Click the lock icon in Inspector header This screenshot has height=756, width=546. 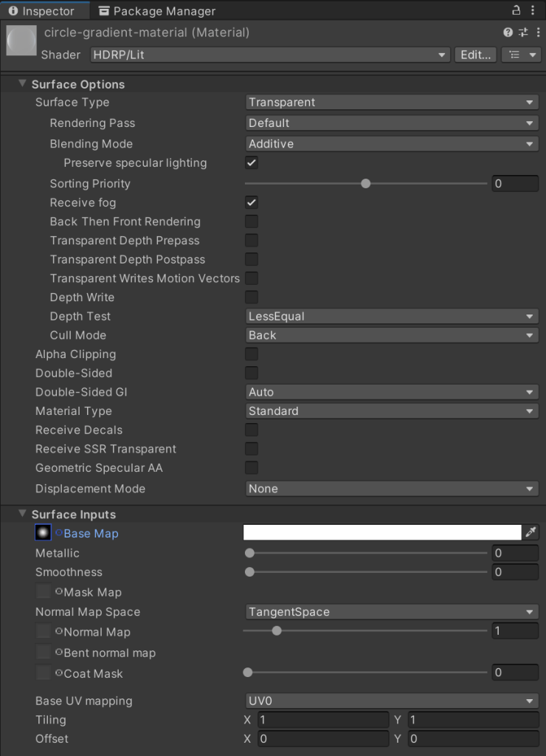coord(516,10)
